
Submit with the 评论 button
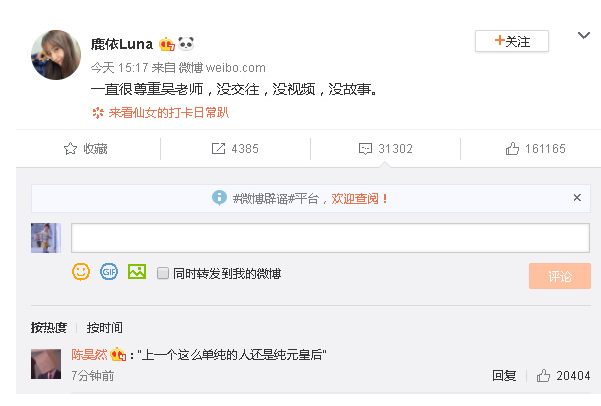coord(559,276)
